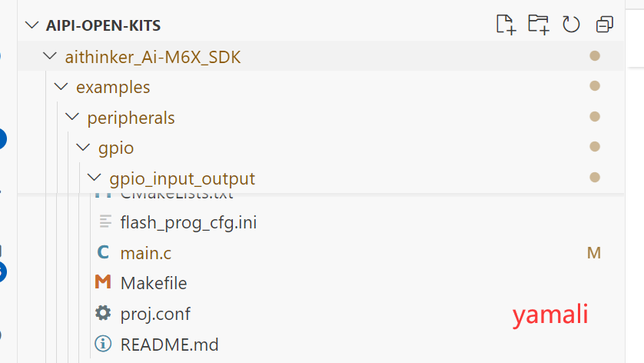Collapse the peripherals folder chevron

point(72,117)
